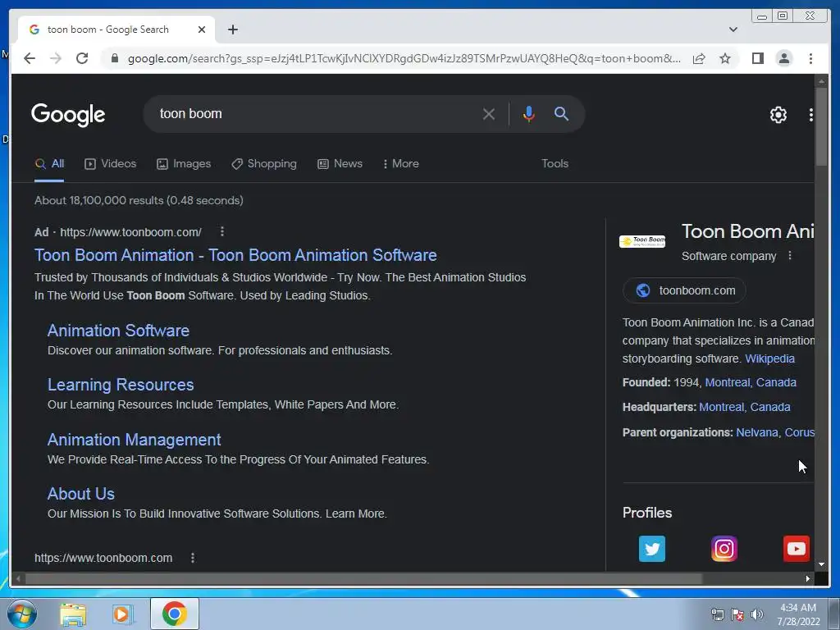The height and width of the screenshot is (630, 840).
Task: Open volume control in system tray
Action: pyautogui.click(x=757, y=614)
